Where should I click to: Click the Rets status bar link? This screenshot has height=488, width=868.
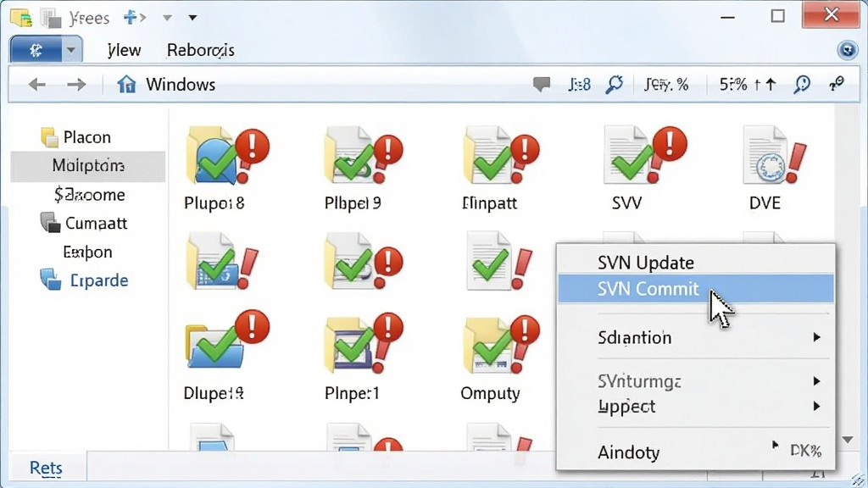(x=46, y=468)
